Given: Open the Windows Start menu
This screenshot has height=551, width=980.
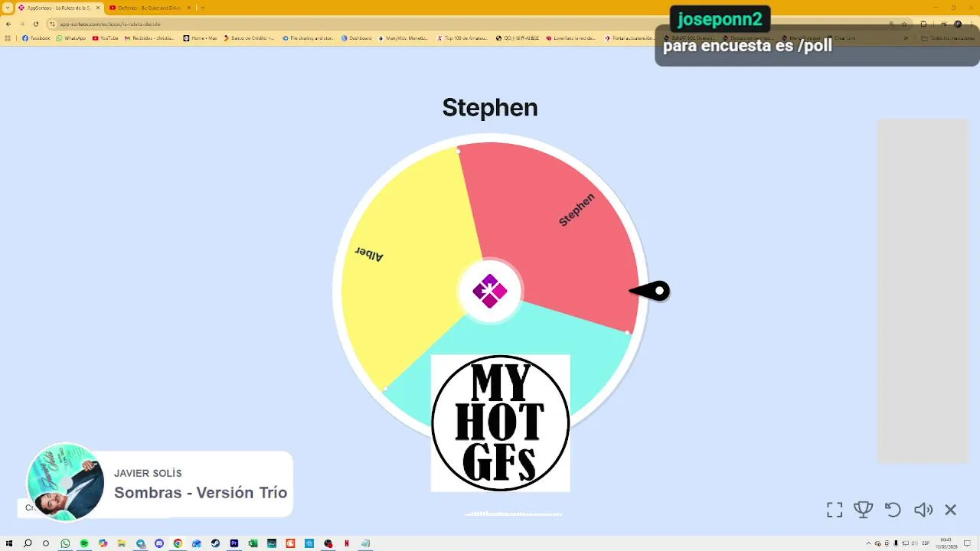Looking at the screenshot, I should pos(8,543).
